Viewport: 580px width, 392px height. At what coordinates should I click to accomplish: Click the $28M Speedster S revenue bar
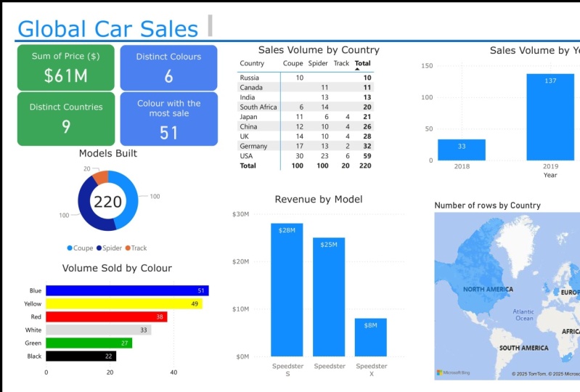(287, 290)
